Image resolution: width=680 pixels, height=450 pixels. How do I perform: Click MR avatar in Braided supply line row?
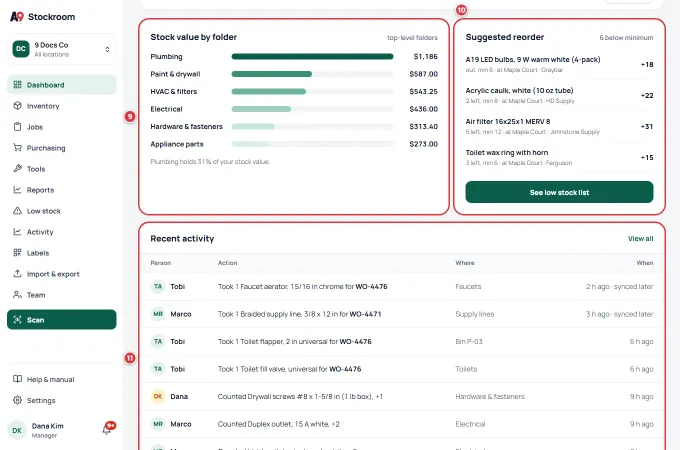pos(158,314)
